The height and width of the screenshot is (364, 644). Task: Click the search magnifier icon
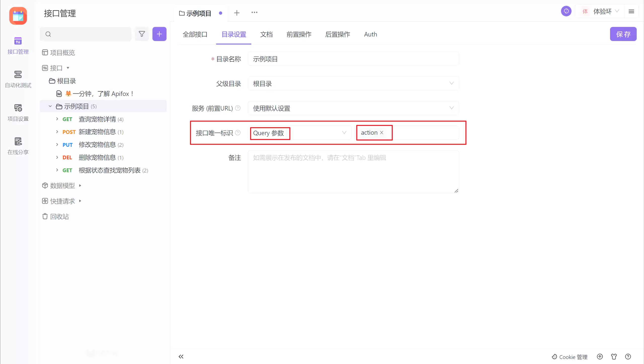click(48, 34)
